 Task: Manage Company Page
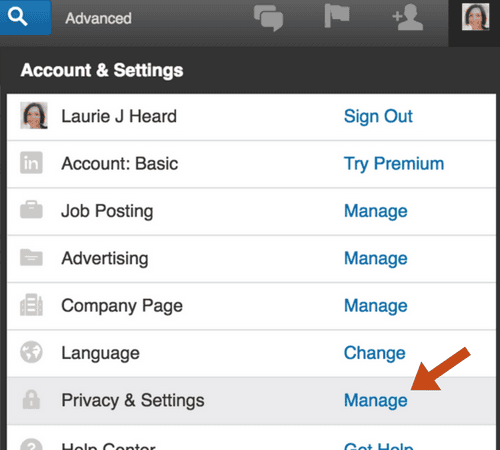point(376,306)
